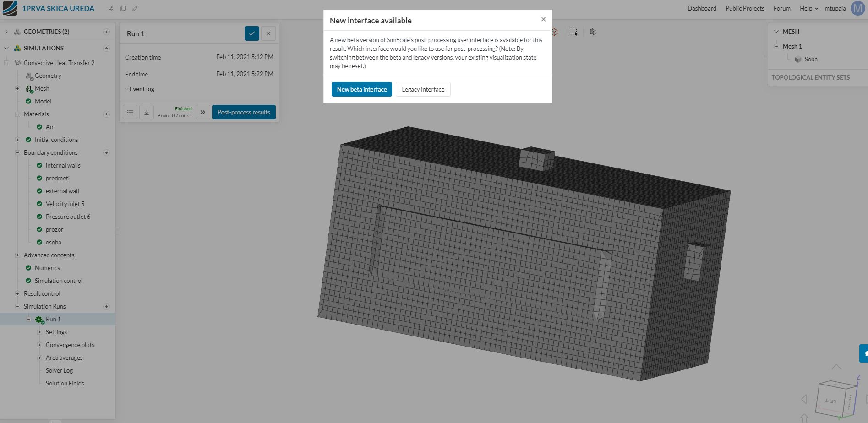Select the fit-view cube icon in toolbar

coord(555,32)
